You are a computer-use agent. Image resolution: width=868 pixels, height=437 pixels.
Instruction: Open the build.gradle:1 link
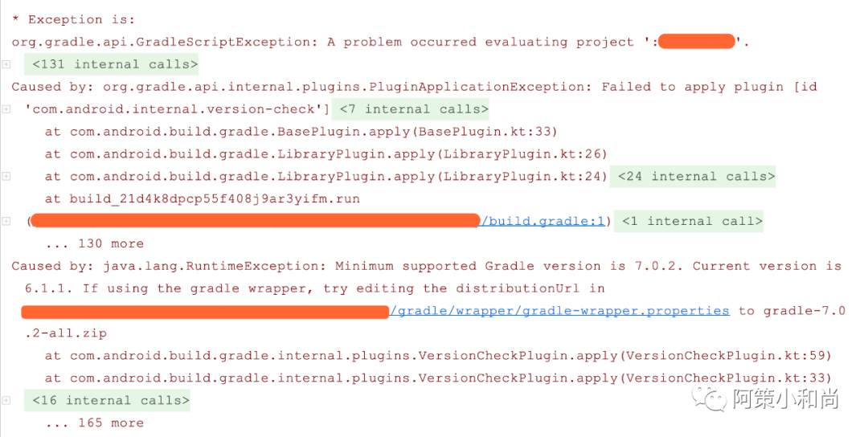[x=543, y=221]
